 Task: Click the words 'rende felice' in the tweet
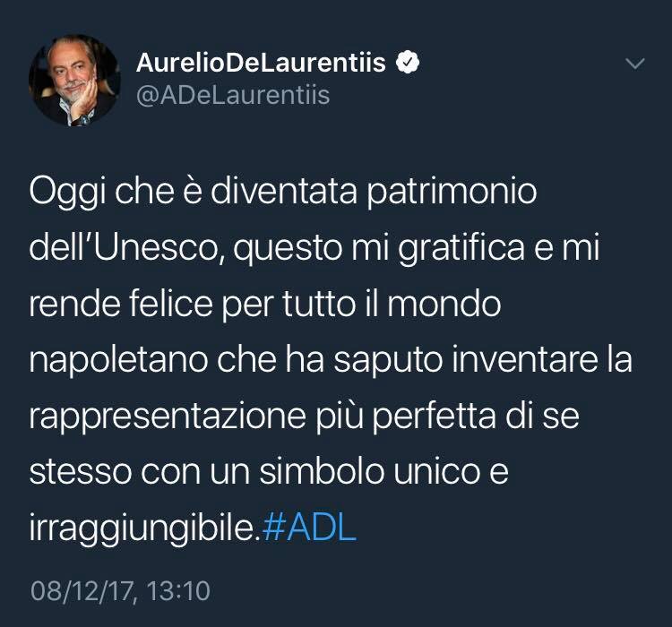121,304
